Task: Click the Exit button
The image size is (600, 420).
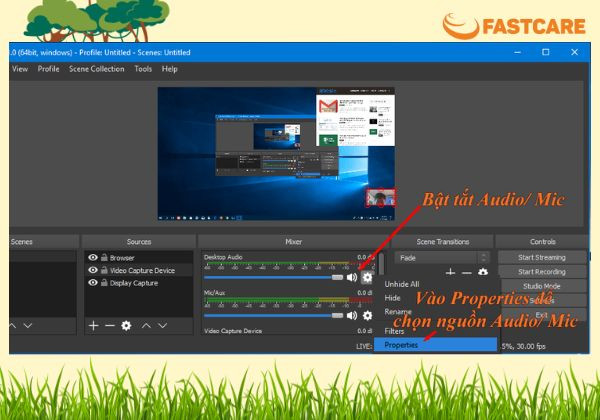Action: click(543, 314)
